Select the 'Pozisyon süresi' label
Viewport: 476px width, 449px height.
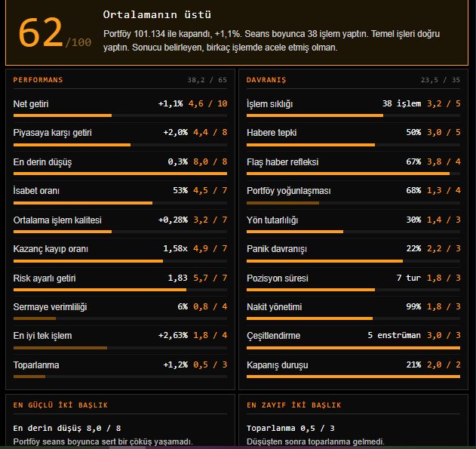[x=277, y=278]
